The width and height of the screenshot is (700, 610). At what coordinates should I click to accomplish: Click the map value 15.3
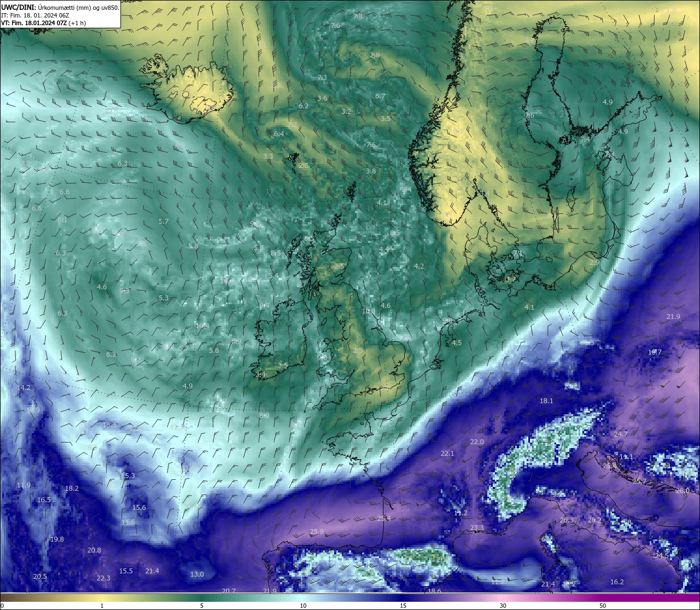point(128,475)
